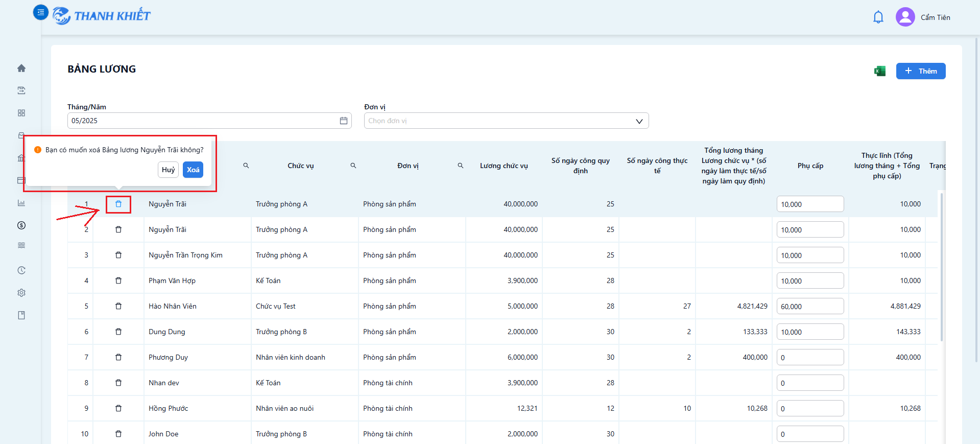This screenshot has width=980, height=444.
Task: Click Dung Dung's Phụ cấp input
Action: click(x=810, y=332)
